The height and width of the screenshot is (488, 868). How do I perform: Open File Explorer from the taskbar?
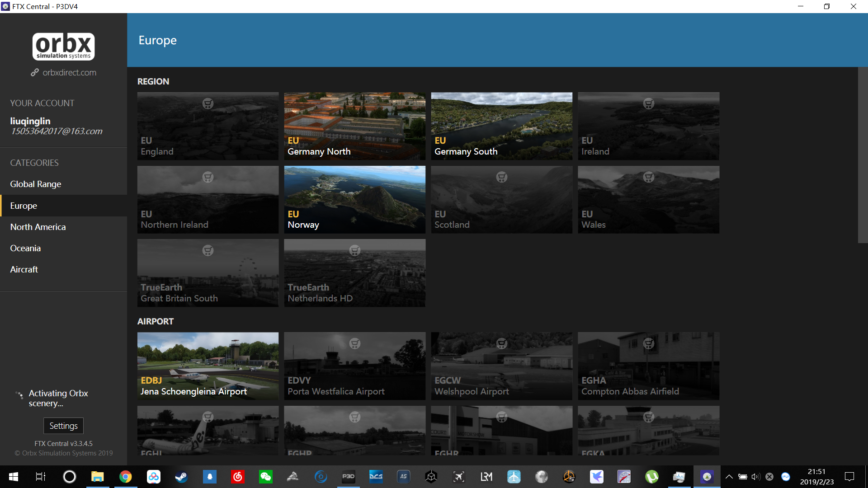click(x=98, y=477)
